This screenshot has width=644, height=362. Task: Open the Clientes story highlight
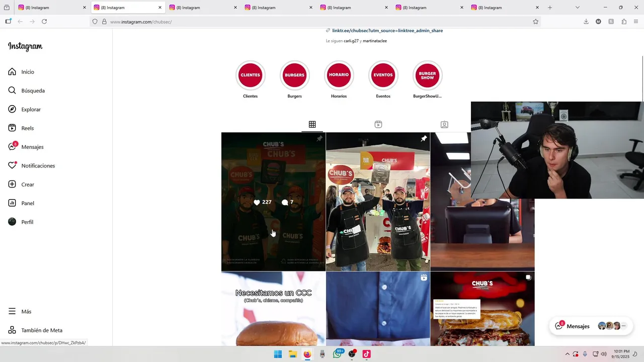point(250,75)
